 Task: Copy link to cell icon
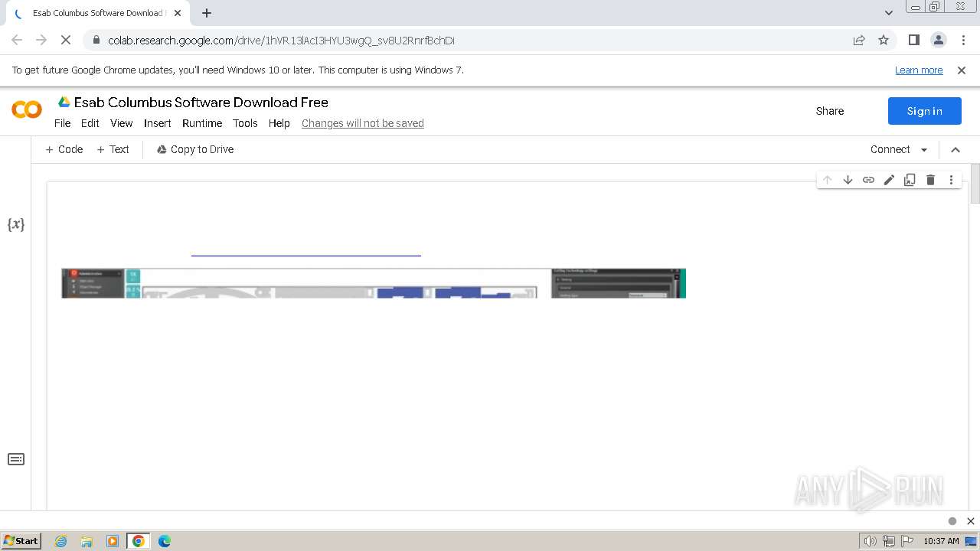coord(868,180)
